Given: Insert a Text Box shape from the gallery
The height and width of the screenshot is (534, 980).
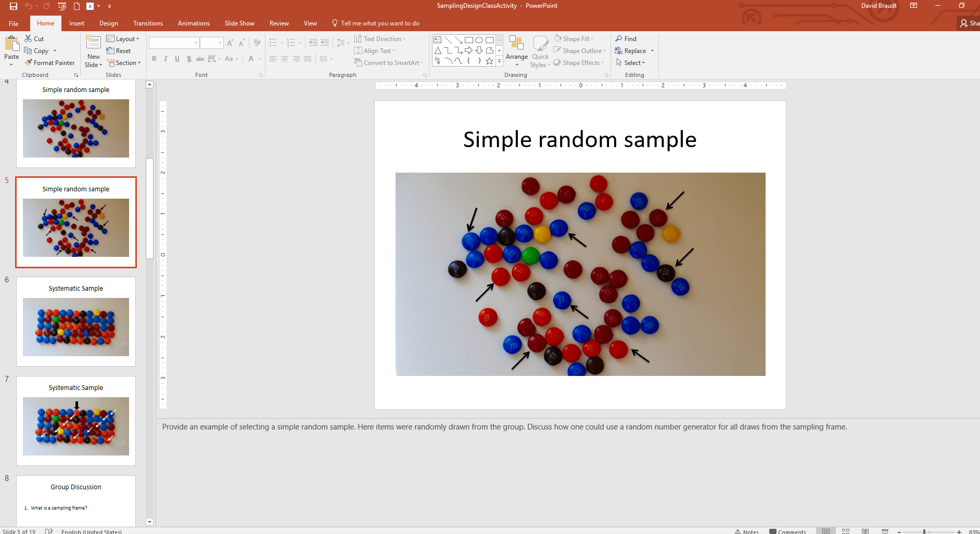Looking at the screenshot, I should point(438,40).
